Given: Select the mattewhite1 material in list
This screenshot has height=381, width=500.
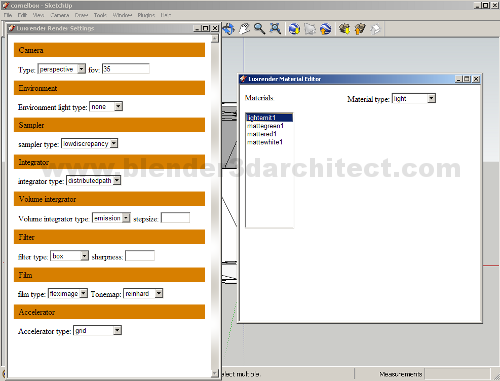Looking at the screenshot, I should tap(265, 142).
